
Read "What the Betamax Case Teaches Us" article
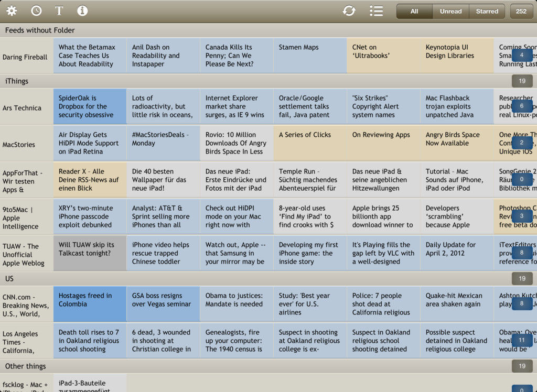click(90, 56)
